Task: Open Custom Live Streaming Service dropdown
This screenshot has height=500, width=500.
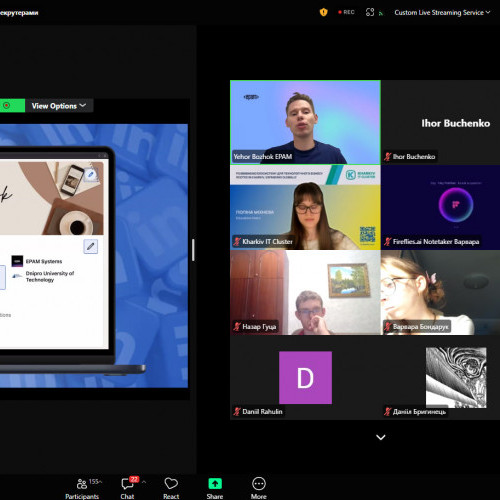Action: pos(442,12)
